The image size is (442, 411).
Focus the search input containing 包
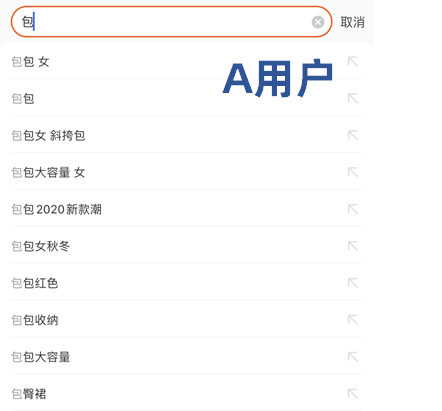click(171, 22)
